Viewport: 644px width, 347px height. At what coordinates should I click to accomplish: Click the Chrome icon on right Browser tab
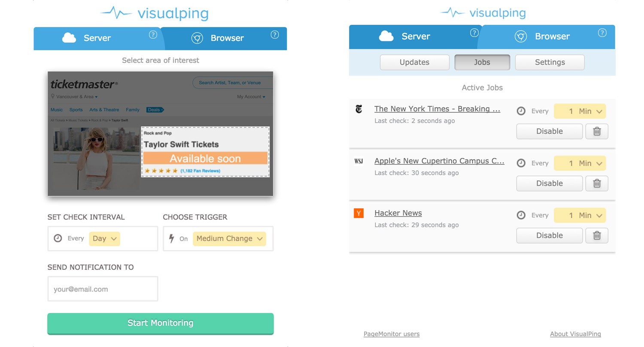click(521, 36)
